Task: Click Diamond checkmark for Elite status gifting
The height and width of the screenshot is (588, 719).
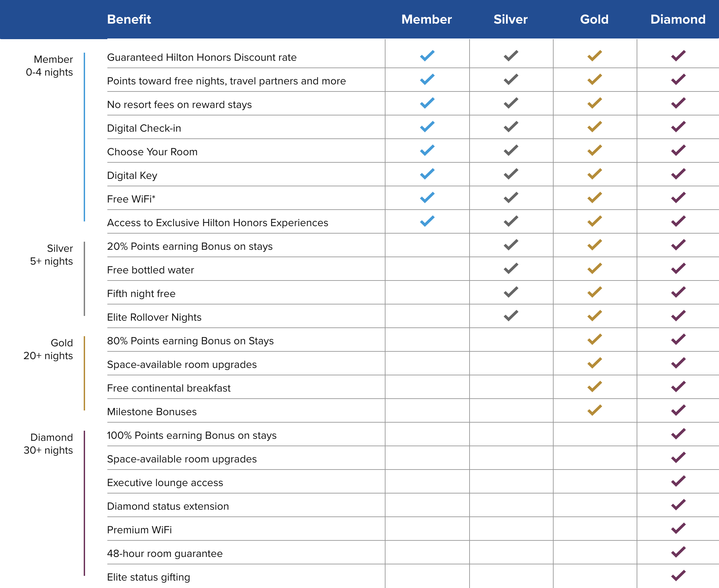Action: coord(678,576)
